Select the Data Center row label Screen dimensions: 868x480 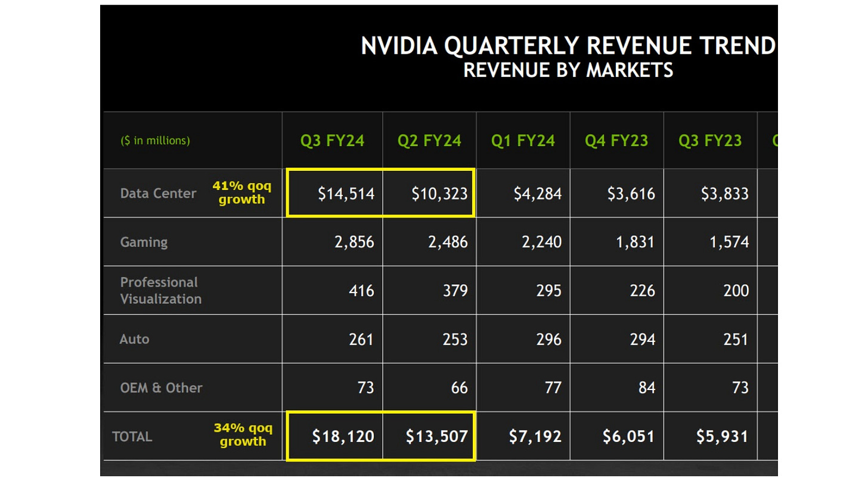coord(158,194)
